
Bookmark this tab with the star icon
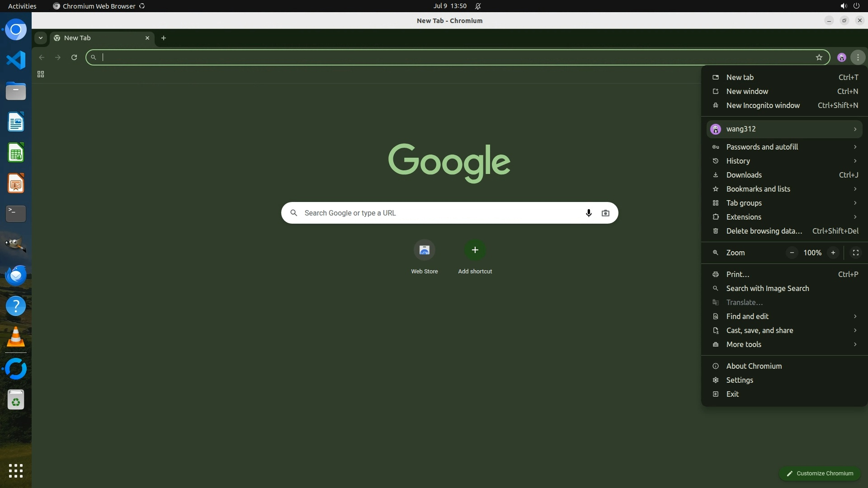[x=819, y=57]
